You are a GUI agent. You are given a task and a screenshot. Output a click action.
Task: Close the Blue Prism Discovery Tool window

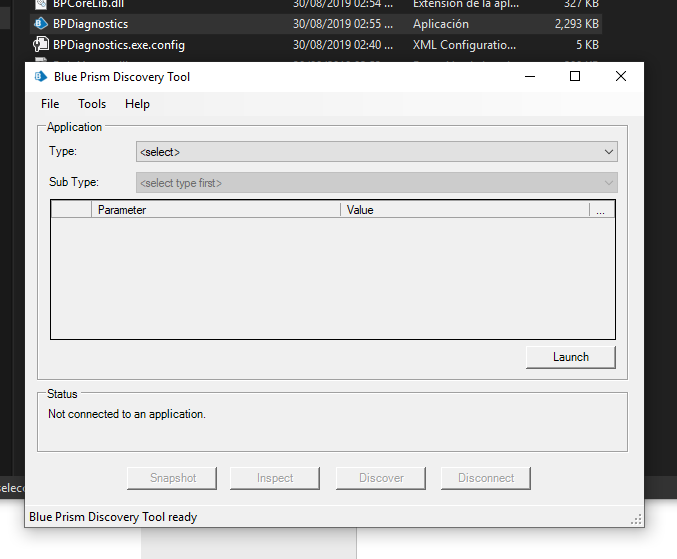pyautogui.click(x=620, y=76)
